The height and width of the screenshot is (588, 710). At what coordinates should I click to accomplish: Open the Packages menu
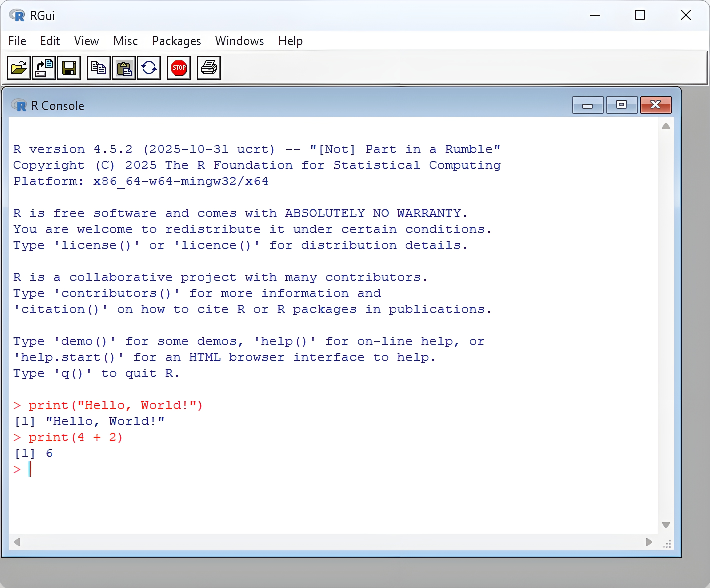pyautogui.click(x=176, y=41)
